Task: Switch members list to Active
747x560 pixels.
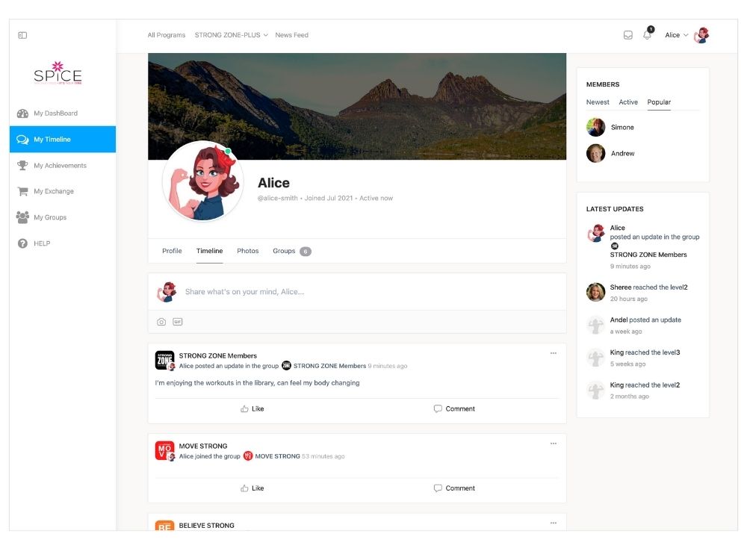Action: tap(628, 102)
